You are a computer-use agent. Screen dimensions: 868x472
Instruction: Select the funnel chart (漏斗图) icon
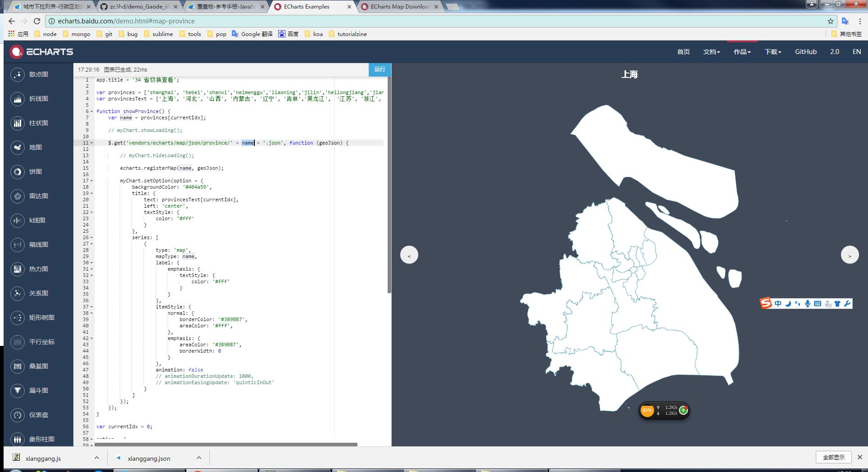pyautogui.click(x=18, y=391)
